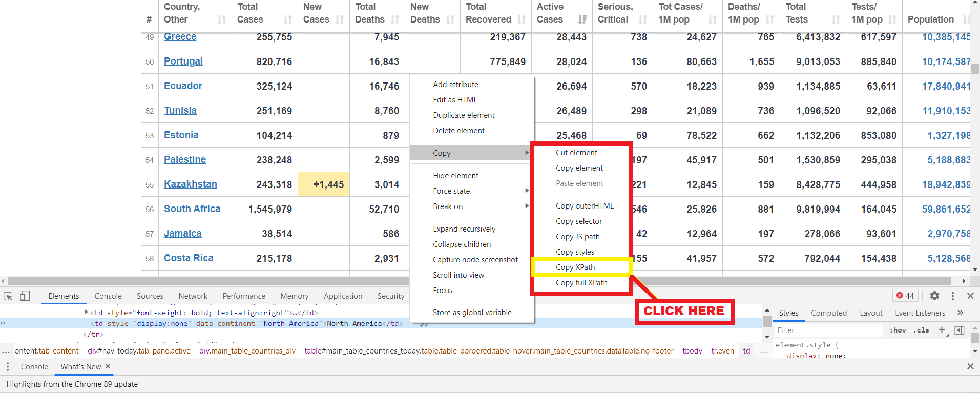Open Ecuador population link 17,840,941

point(946,86)
